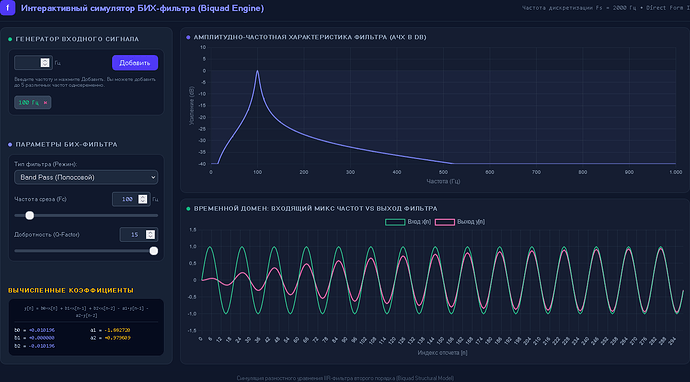690x382 pixels.
Task: Click the Частота среза (Fc) label
Action: [x=40, y=199]
